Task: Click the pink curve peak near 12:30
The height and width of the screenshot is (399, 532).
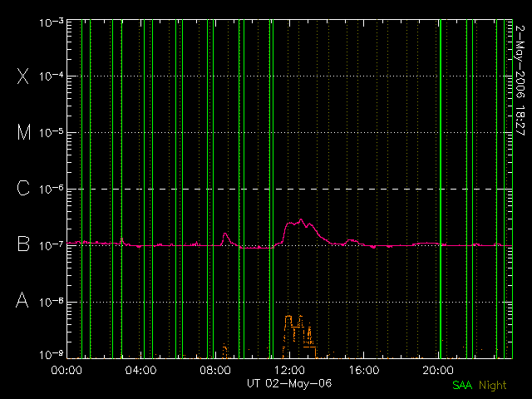Action: [301, 220]
